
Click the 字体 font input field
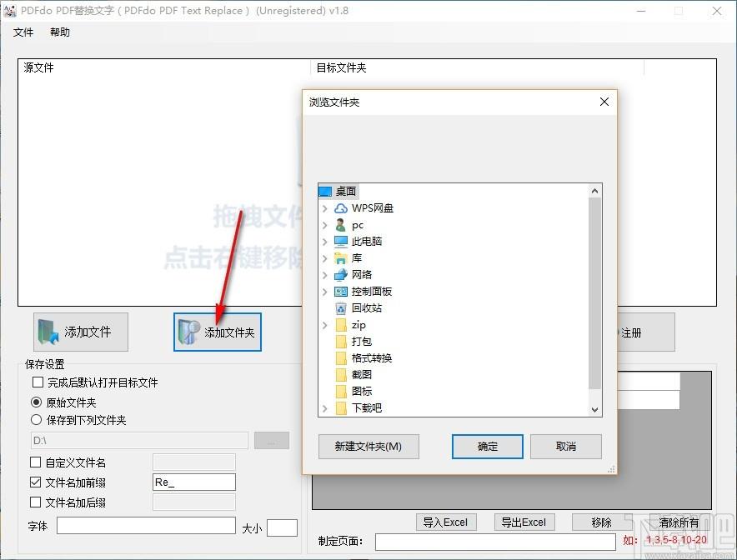point(146,526)
